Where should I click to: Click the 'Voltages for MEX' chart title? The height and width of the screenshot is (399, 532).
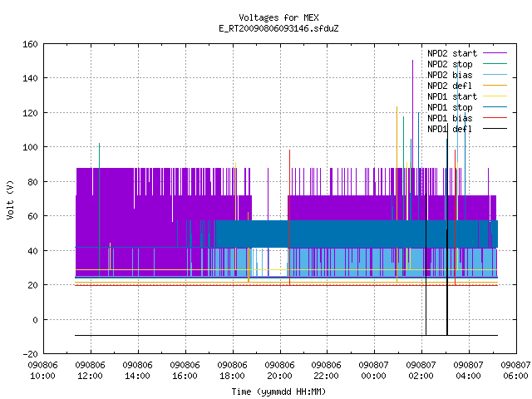point(278,17)
